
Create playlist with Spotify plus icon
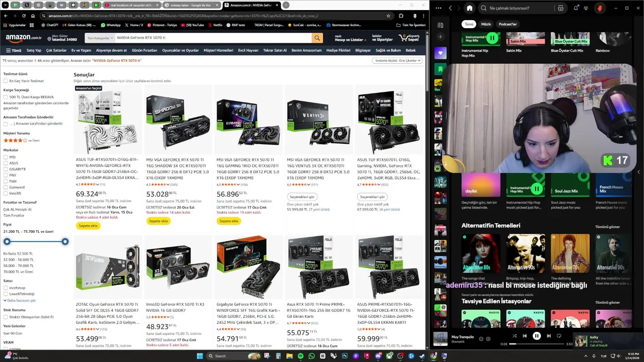pyautogui.click(x=440, y=37)
